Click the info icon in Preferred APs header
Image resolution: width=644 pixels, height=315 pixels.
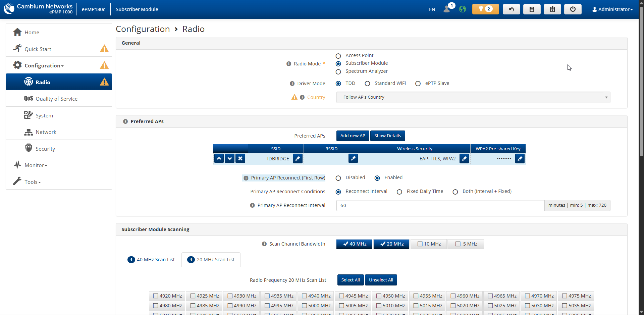(x=125, y=121)
